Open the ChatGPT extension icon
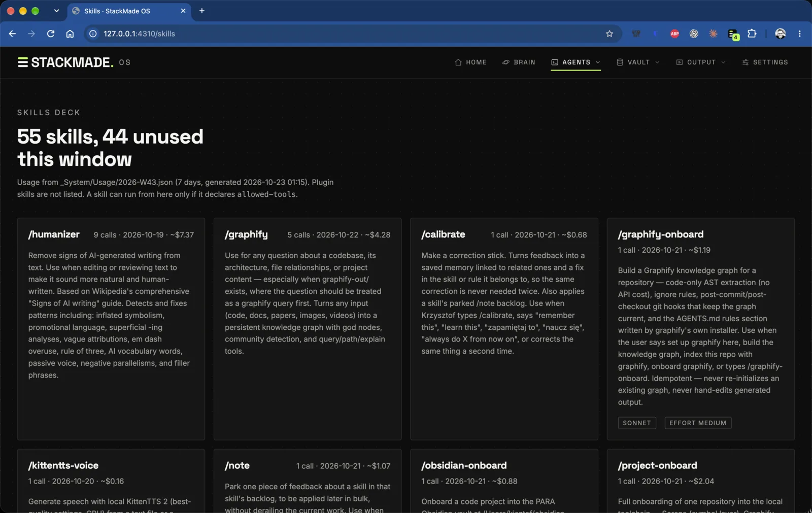This screenshot has width=812, height=513. [x=694, y=33]
